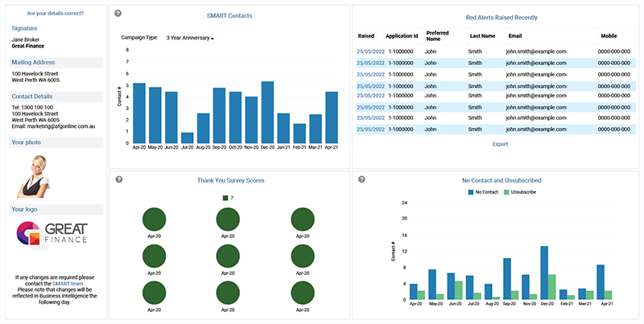This screenshot has height=324, width=644.
Task: Click the Email column header
Action: (x=515, y=36)
